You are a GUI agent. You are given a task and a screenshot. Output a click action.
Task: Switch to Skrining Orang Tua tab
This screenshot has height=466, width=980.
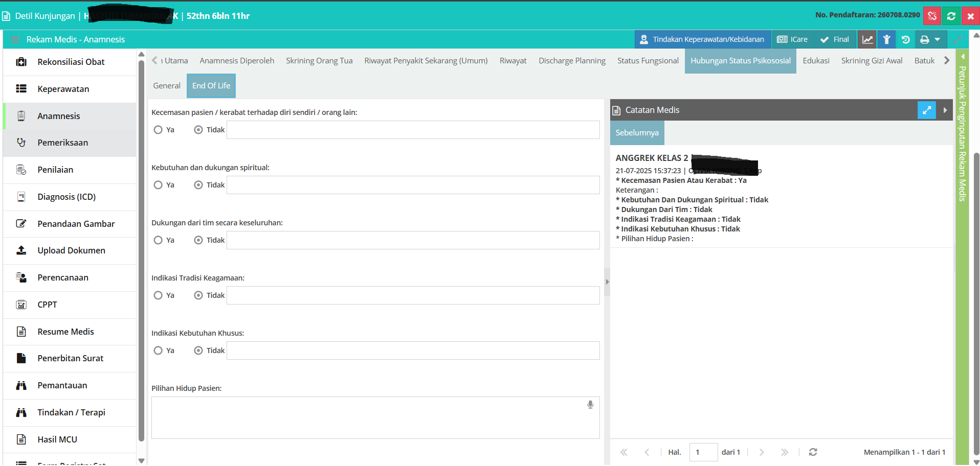(319, 61)
